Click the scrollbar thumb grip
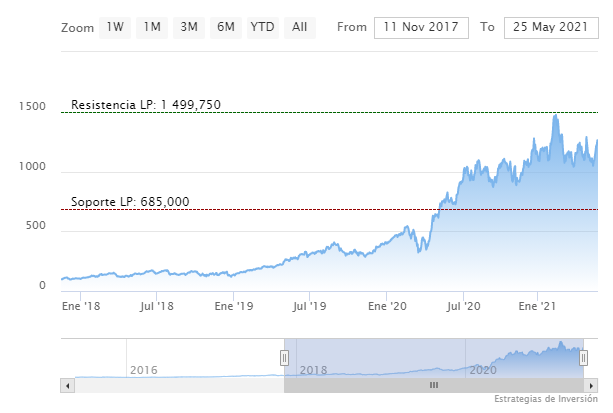 click(434, 385)
